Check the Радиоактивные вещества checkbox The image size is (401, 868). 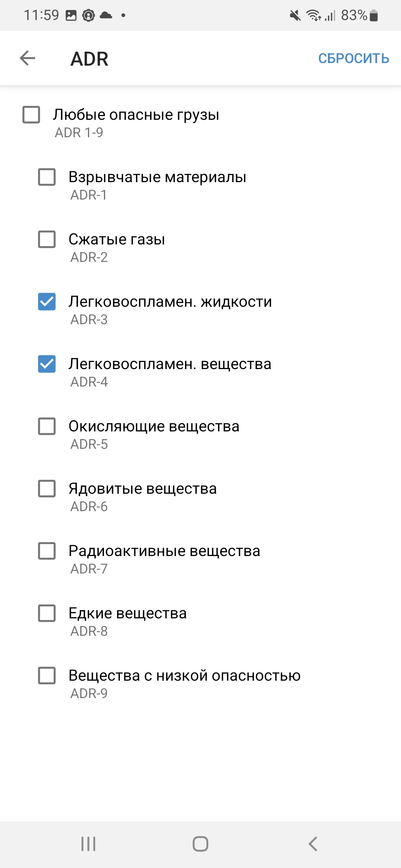47,551
